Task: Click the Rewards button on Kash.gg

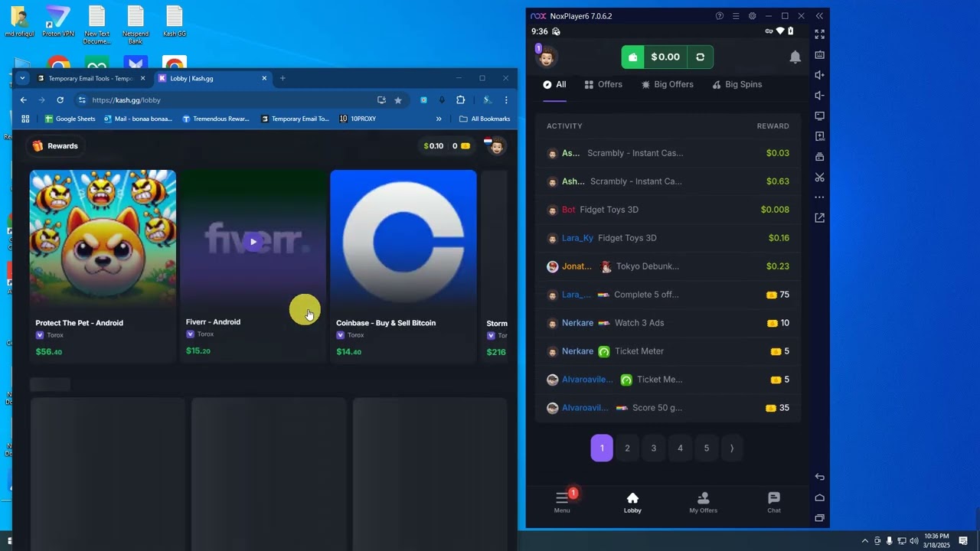Action: [55, 145]
